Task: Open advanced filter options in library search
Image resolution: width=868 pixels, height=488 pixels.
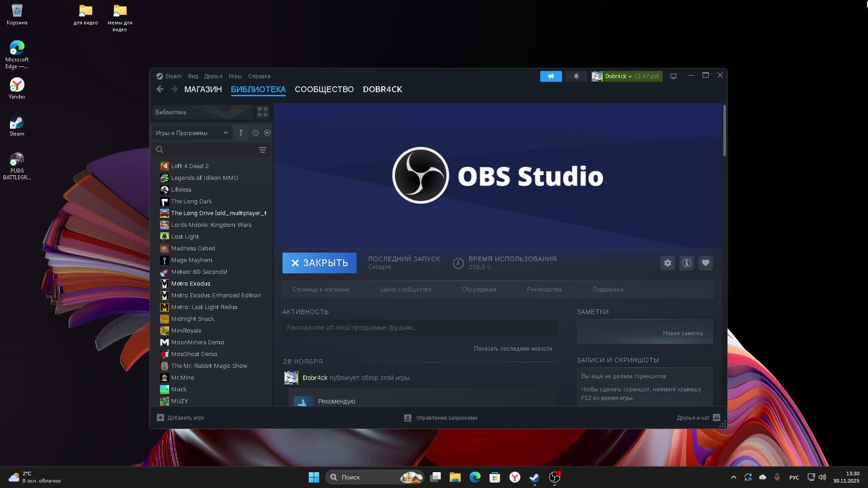Action: coord(262,150)
